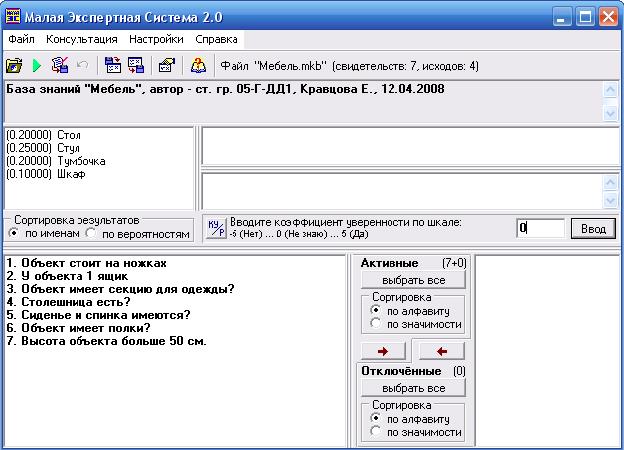This screenshot has height=450, width=624.
Task: Select по значимости under Активные
Action: (x=416, y=324)
